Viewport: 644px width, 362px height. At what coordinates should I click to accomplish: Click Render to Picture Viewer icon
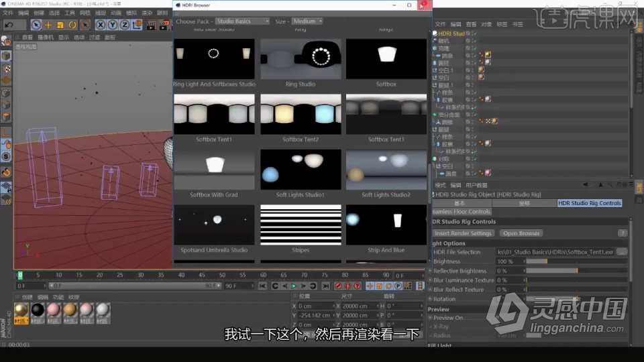coord(164,25)
